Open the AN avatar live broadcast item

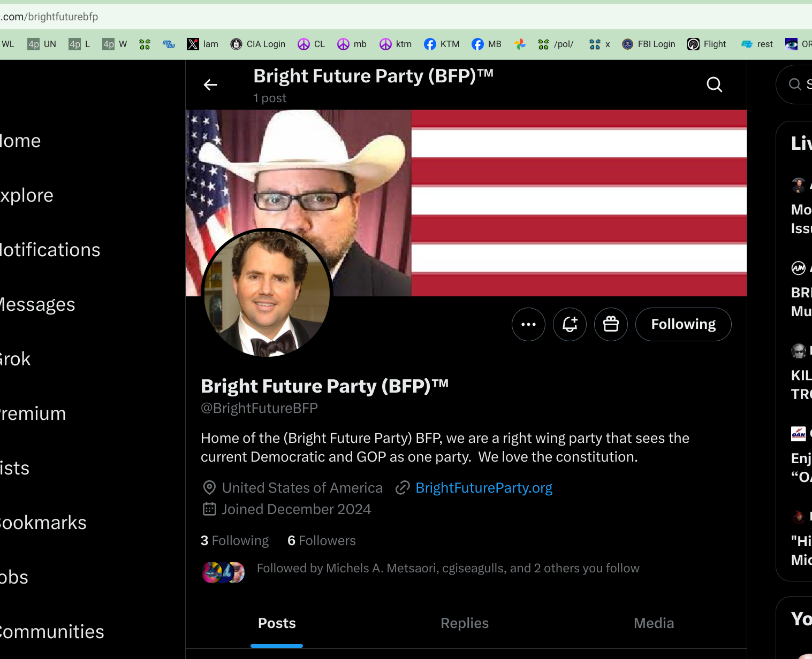point(801,289)
